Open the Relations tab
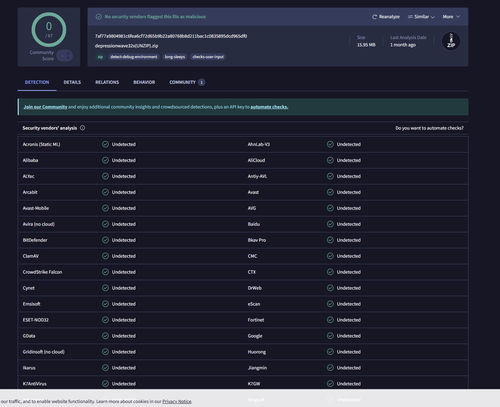 click(107, 82)
